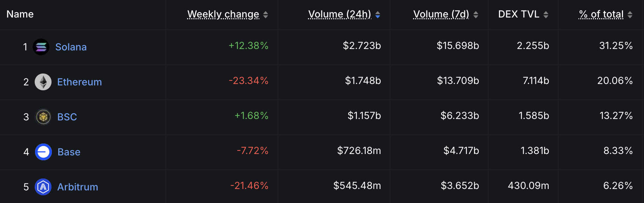Open the BSC chain link
This screenshot has width=644, height=203.
67,117
